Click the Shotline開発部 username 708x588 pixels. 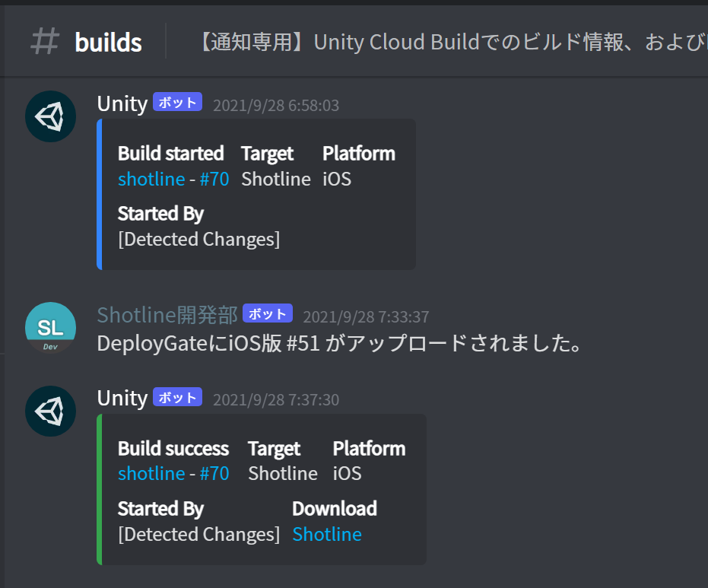pos(167,315)
